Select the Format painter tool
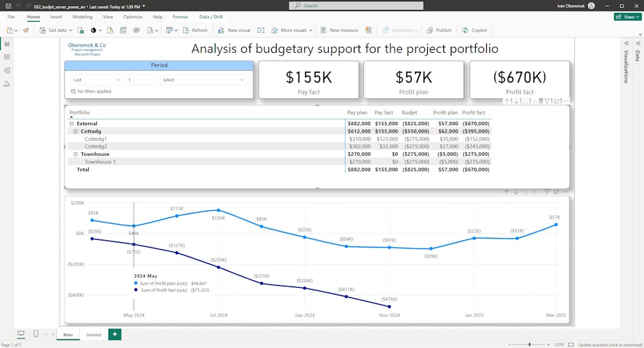Viewport: 644px width, 348px height. (x=26, y=30)
